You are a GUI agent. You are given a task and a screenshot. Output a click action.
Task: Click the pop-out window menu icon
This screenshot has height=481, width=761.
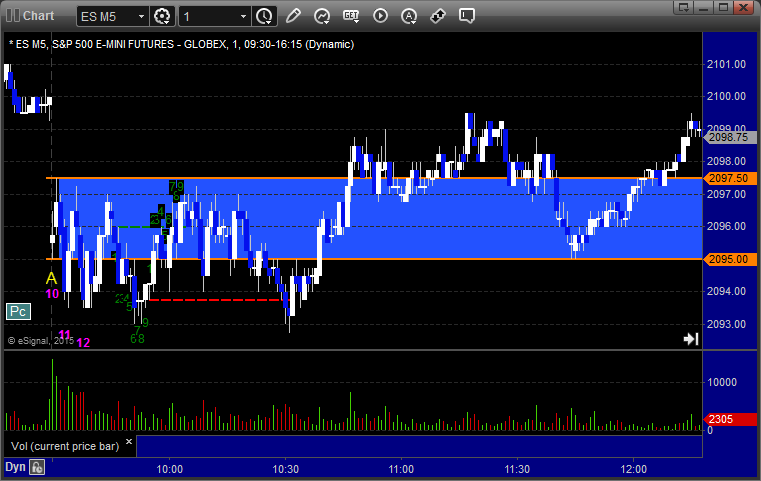684,7
